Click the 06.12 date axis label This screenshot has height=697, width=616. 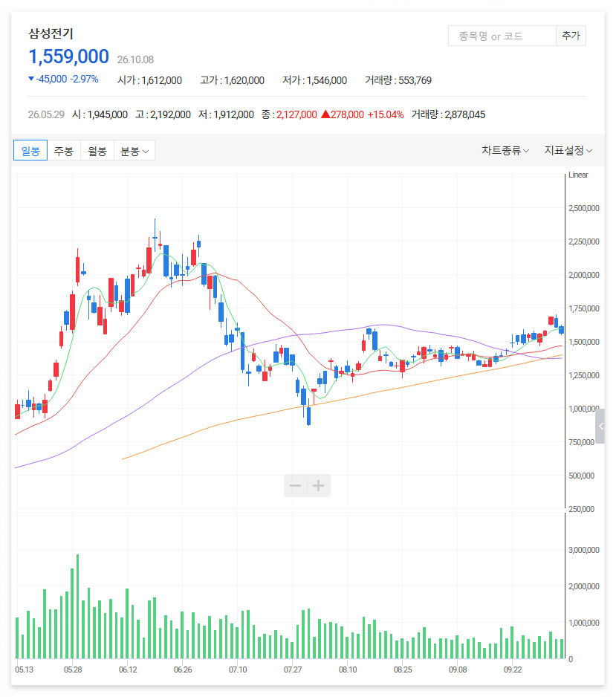coord(128,670)
